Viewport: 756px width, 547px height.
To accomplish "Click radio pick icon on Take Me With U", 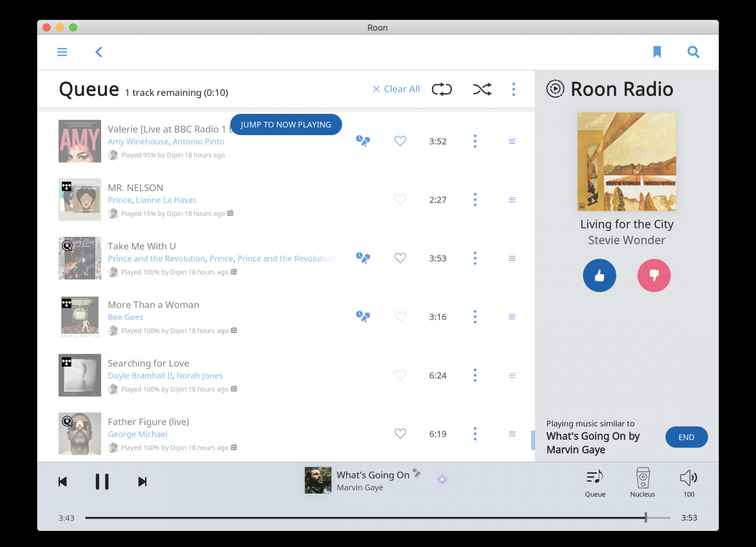I will [x=363, y=258].
